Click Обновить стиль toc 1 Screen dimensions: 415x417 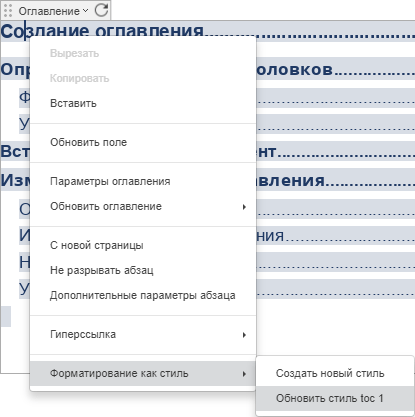pos(335,398)
